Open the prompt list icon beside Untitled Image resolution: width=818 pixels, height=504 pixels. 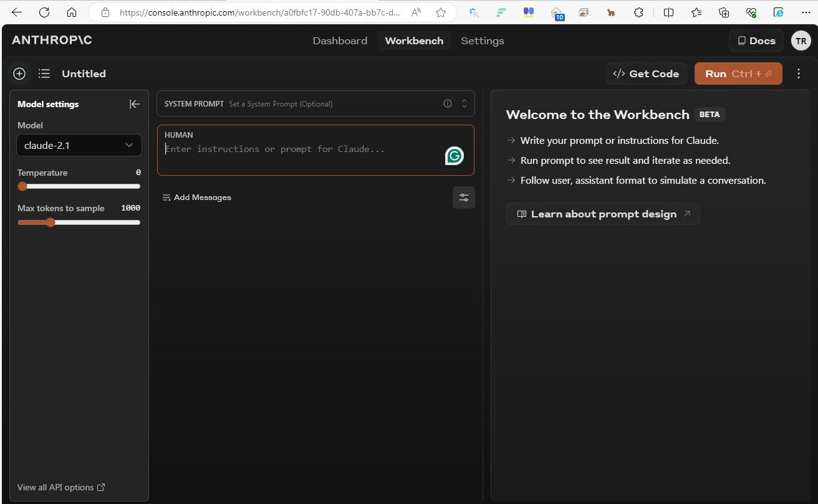pyautogui.click(x=44, y=74)
